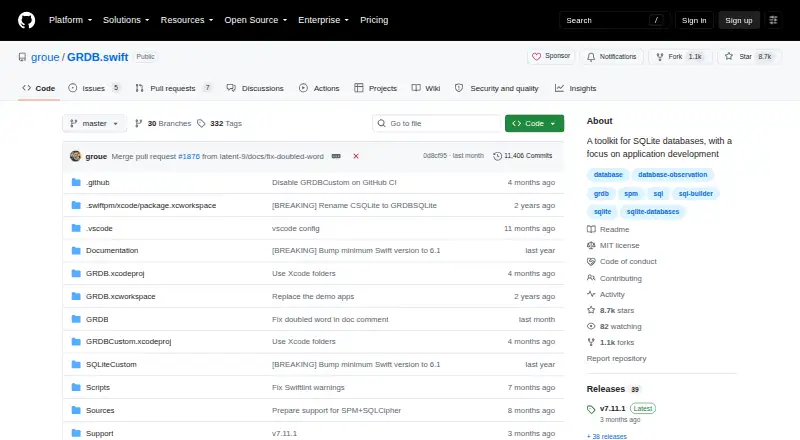This screenshot has width=800, height=440.
Task: Expand the Platform menu
Action: pyautogui.click(x=70, y=20)
